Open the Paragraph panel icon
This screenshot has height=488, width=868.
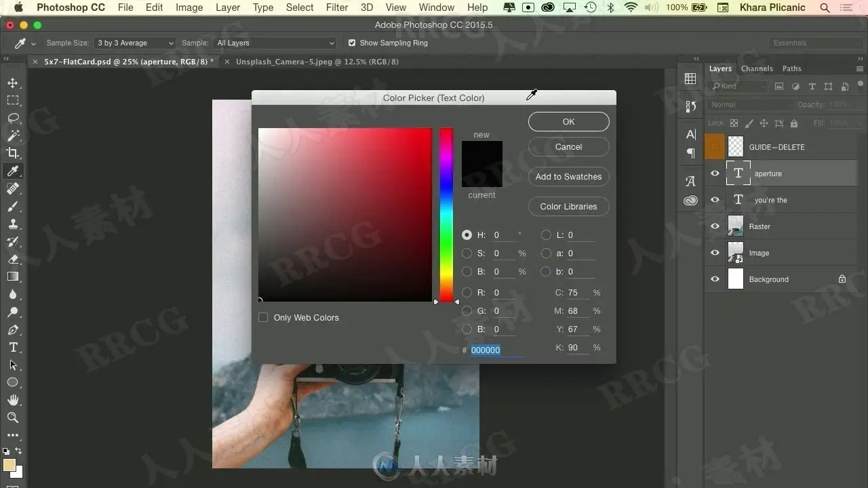point(690,153)
